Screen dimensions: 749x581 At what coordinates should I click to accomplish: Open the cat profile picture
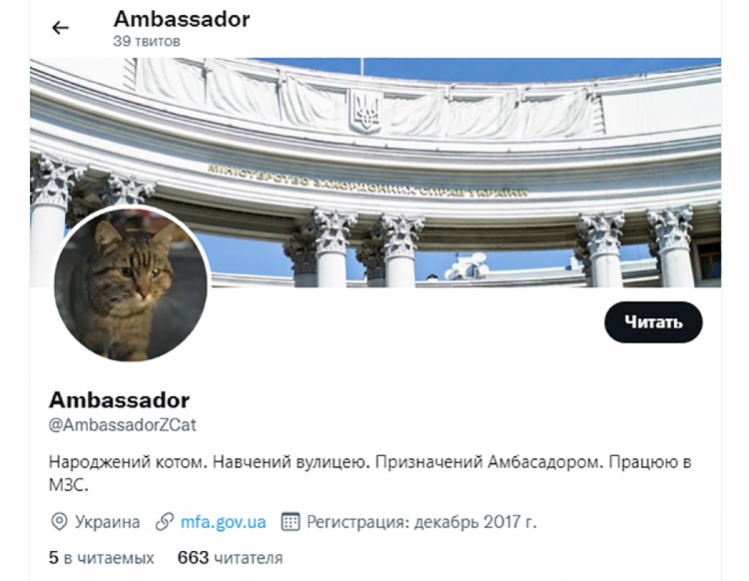click(x=131, y=283)
